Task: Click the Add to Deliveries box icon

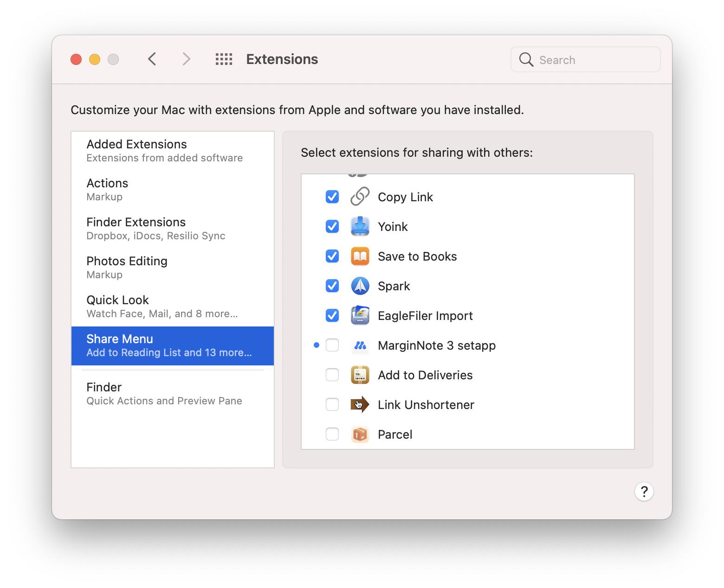Action: pyautogui.click(x=360, y=375)
